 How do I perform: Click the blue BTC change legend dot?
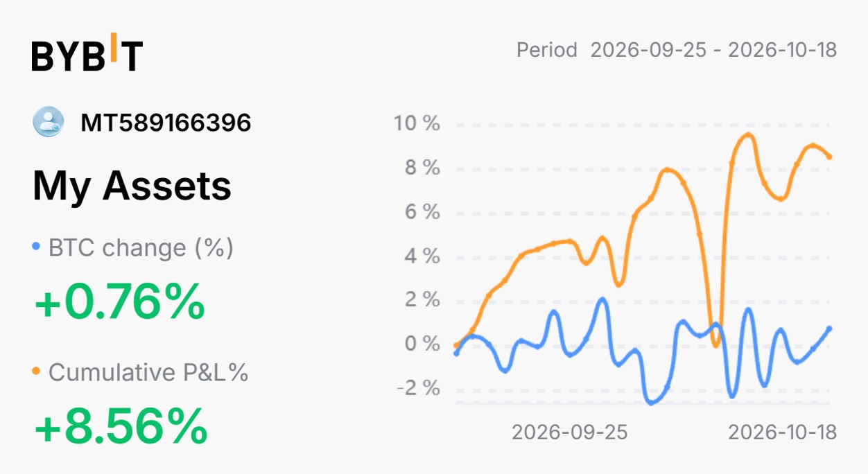pos(37,247)
